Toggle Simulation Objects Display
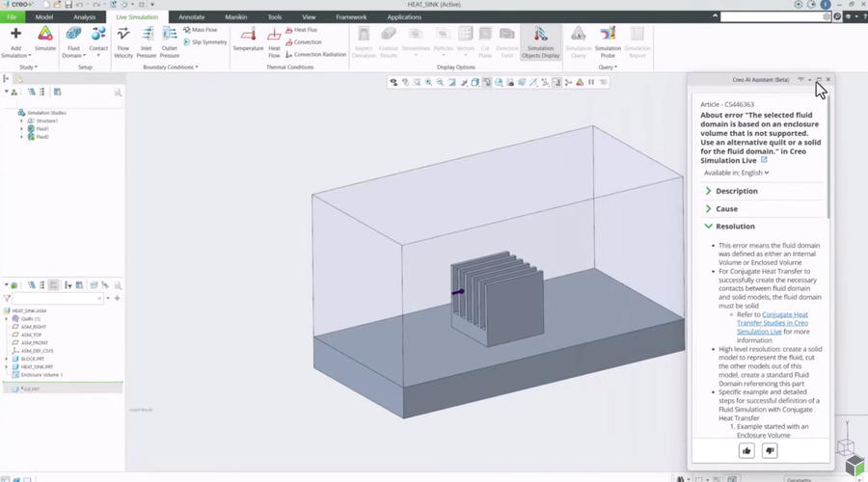This screenshot has width=868, height=482. point(540,42)
